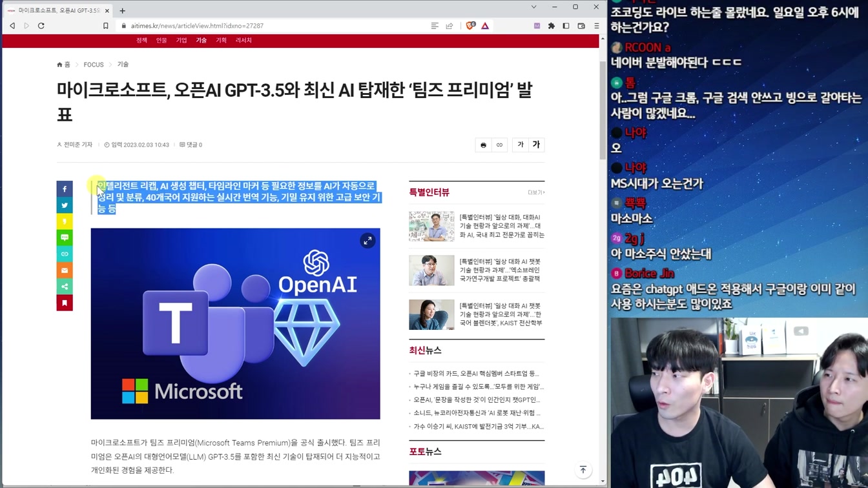Click the 최신뉴스 section heading

point(425,351)
